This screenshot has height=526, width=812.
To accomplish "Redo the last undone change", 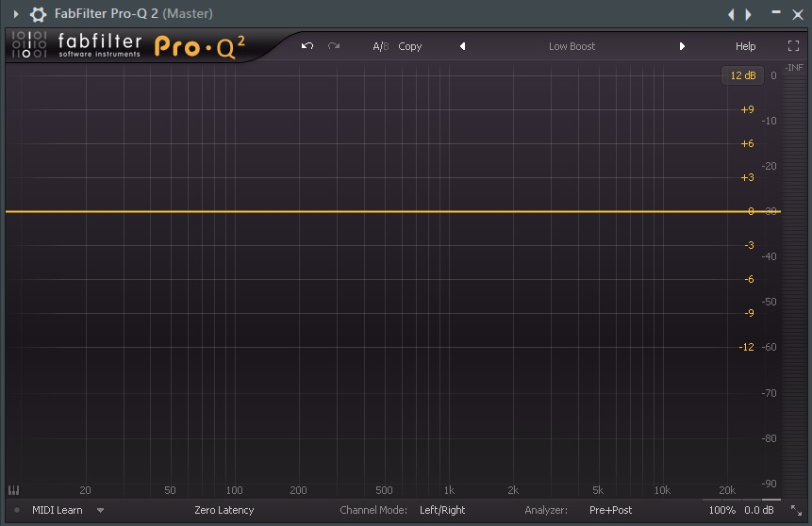I will click(334, 46).
